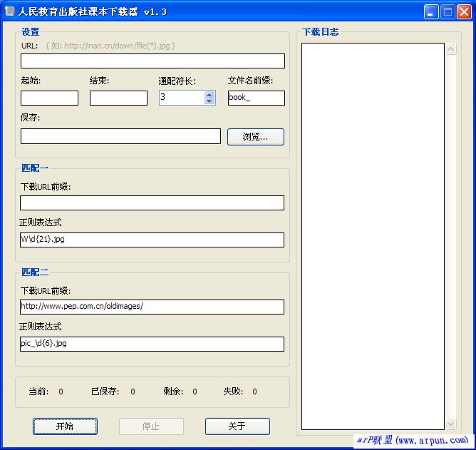Click the log scrollbar up arrow
Screen dimensions: 476x450
coord(451,48)
